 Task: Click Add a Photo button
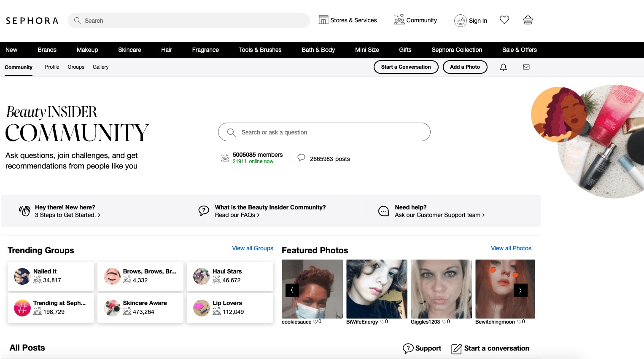coord(465,67)
